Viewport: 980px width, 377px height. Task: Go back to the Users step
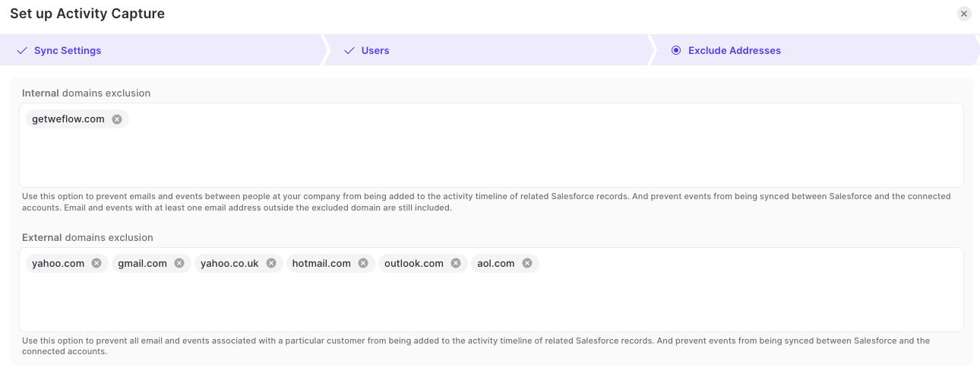tap(488, 50)
